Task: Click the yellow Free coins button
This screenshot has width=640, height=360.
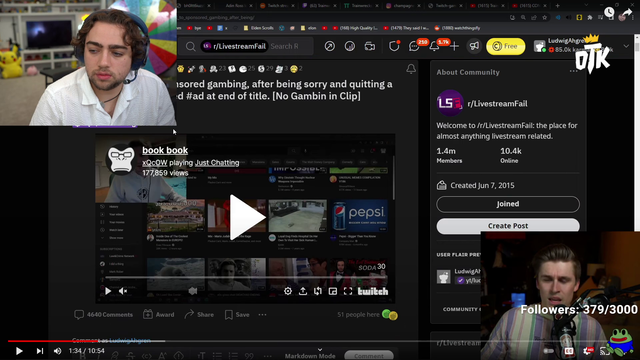Action: click(x=506, y=46)
